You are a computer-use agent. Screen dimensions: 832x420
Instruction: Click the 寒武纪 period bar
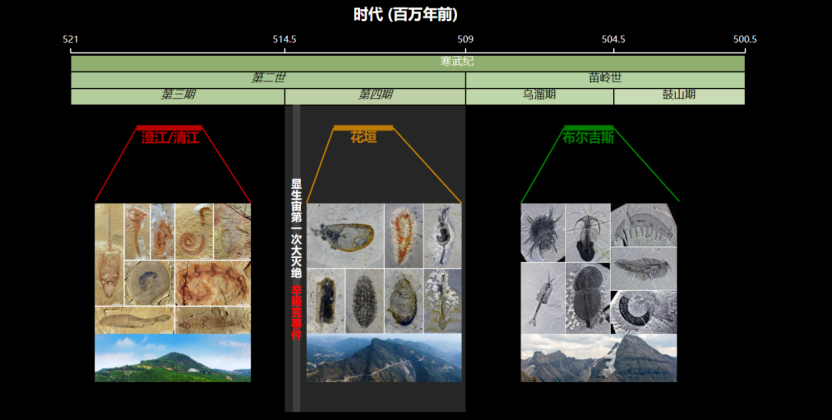(407, 62)
